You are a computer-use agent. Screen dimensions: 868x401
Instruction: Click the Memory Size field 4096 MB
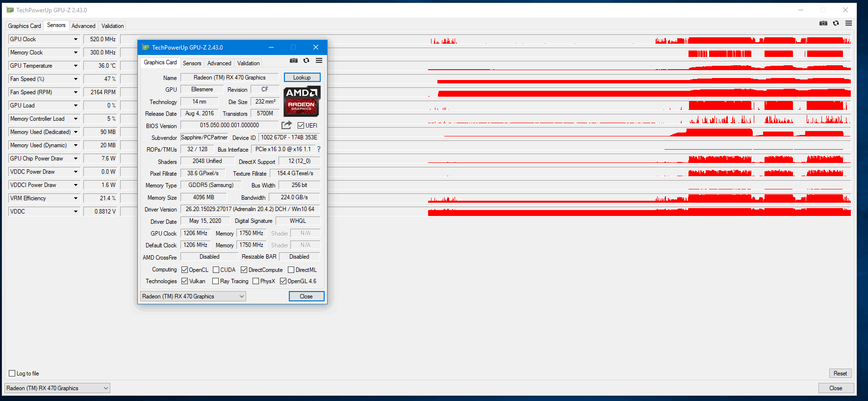tap(204, 197)
